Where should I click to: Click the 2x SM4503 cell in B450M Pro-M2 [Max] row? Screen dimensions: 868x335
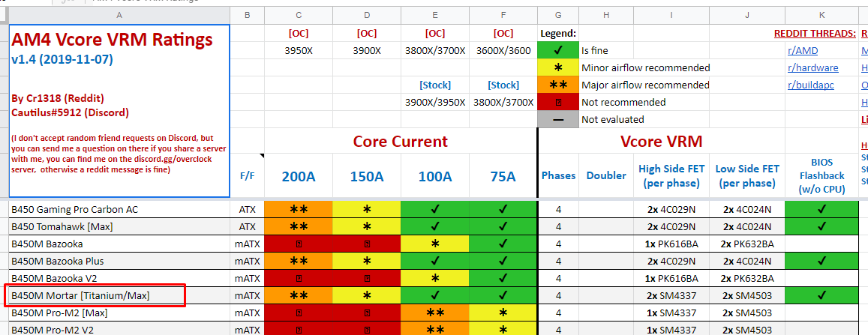click(x=746, y=313)
